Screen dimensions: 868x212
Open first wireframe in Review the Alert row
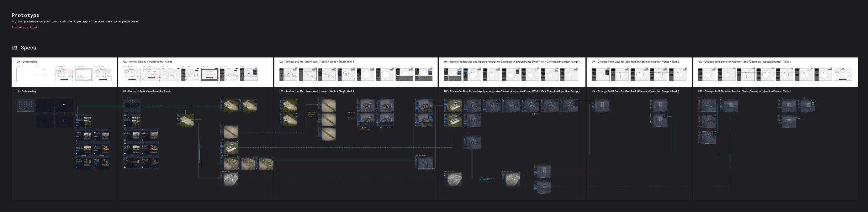[x=288, y=74]
